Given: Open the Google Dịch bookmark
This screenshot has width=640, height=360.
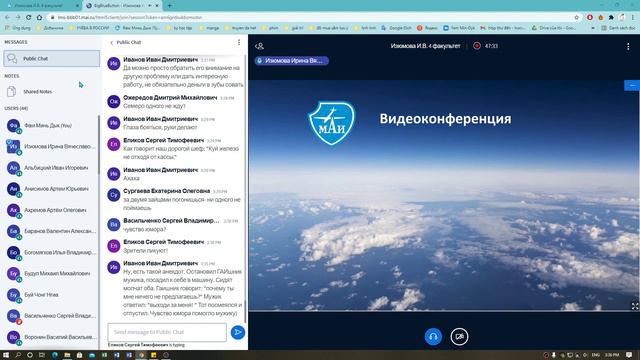Looking at the screenshot, I should (x=396, y=28).
